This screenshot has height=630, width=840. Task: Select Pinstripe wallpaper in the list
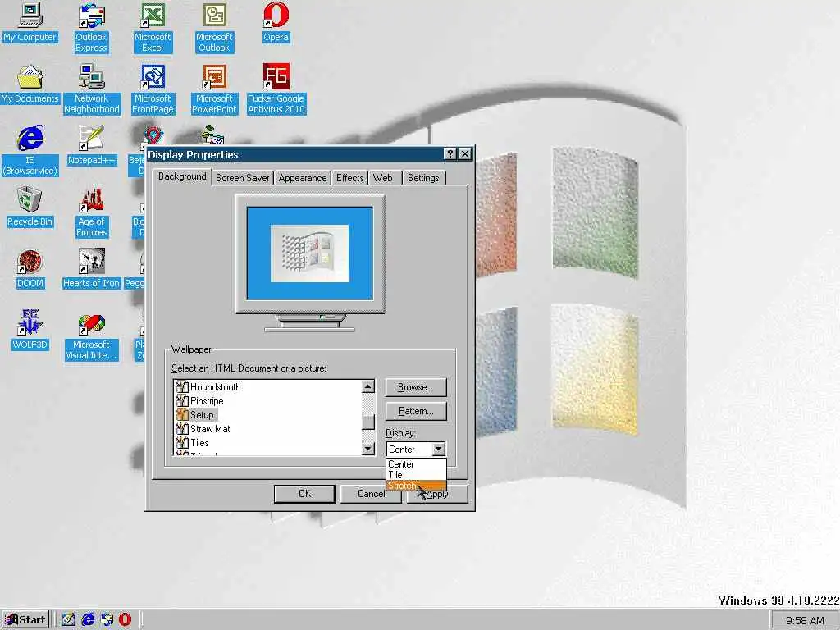[x=207, y=400]
